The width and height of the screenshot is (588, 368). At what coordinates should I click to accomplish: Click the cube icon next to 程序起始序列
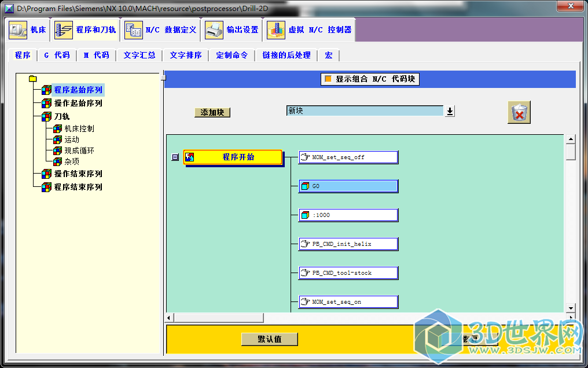point(46,90)
